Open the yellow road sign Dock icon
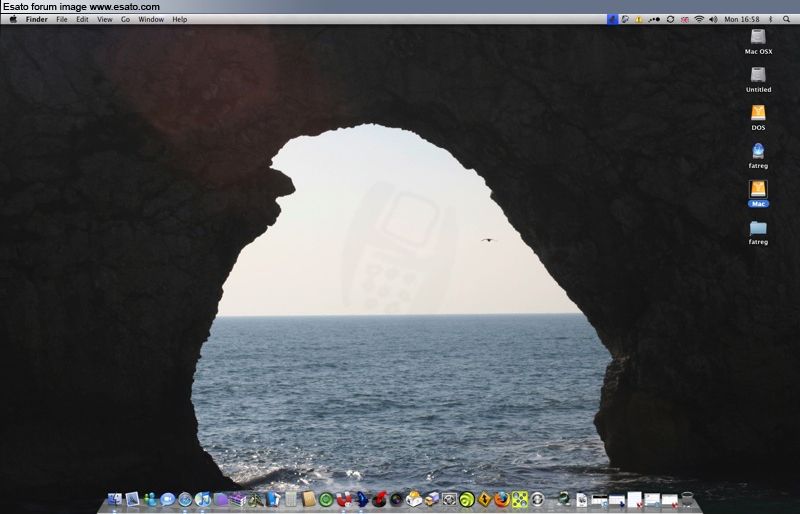Viewport: 800px width, 514px height. click(484, 499)
